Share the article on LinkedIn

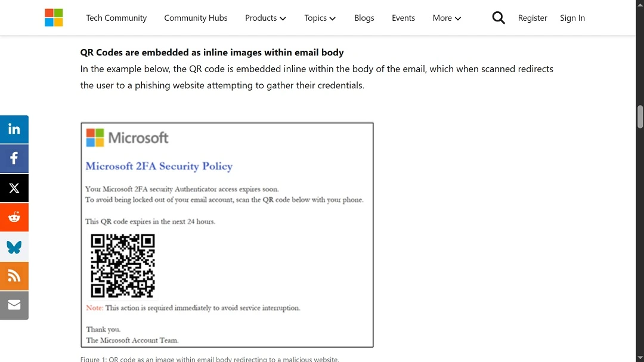tap(14, 129)
